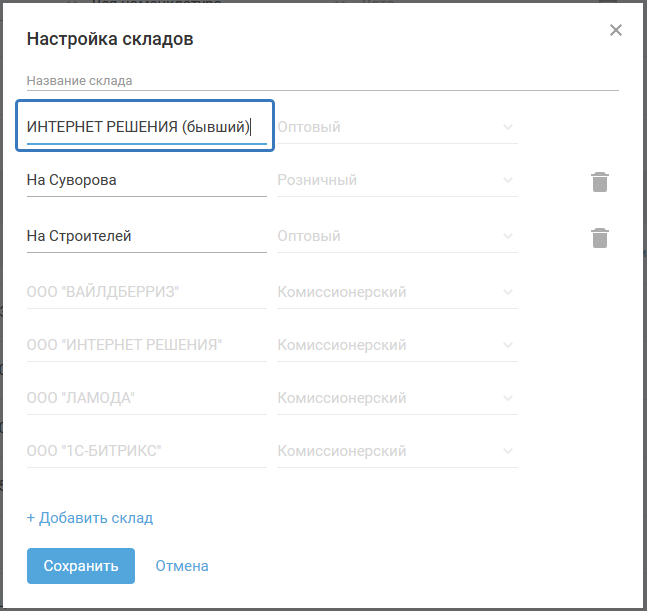Screen dimensions: 647x611
Task: Delete the На Суворова warehouse
Action: (x=599, y=182)
